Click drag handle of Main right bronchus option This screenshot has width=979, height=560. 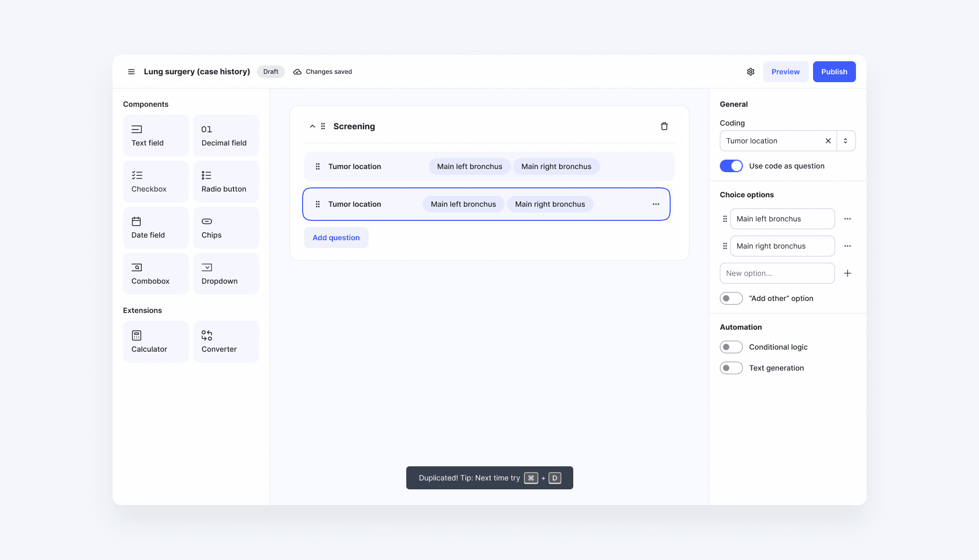click(725, 246)
